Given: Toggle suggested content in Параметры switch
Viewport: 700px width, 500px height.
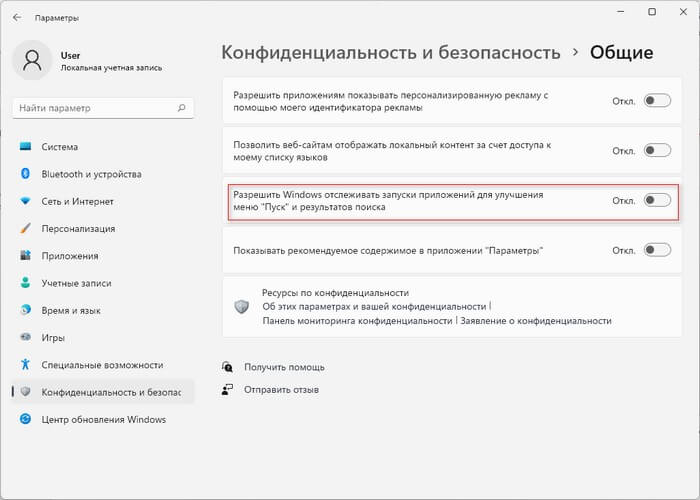Looking at the screenshot, I should pyautogui.click(x=657, y=250).
